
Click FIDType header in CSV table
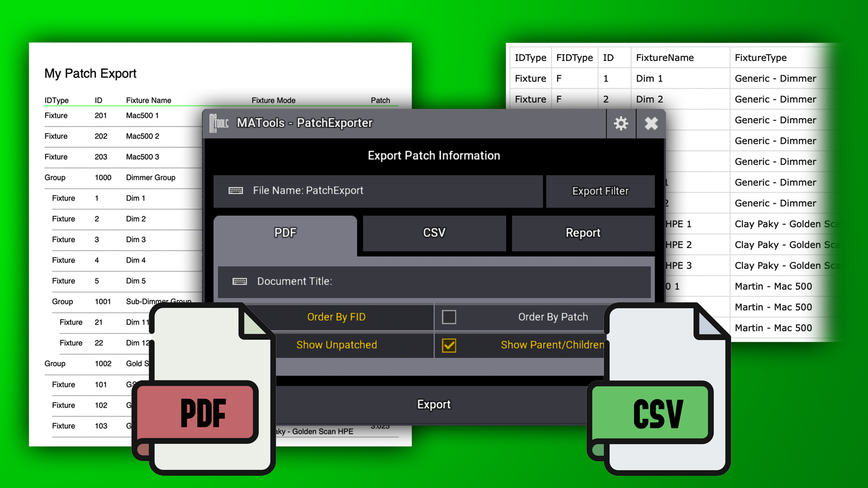(x=575, y=58)
